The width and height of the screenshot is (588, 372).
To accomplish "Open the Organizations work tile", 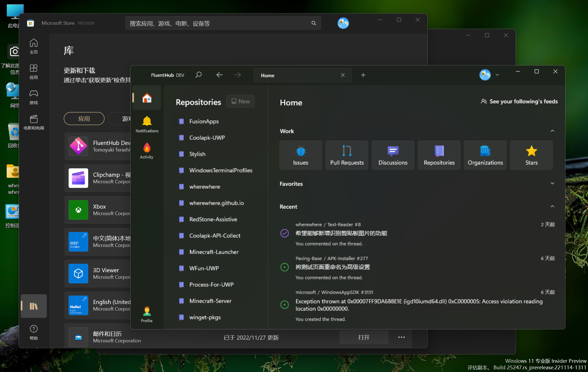I will pos(485,155).
